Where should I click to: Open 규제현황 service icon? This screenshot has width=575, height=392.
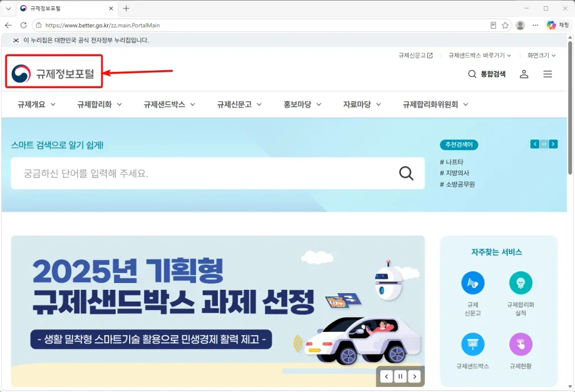(x=521, y=344)
